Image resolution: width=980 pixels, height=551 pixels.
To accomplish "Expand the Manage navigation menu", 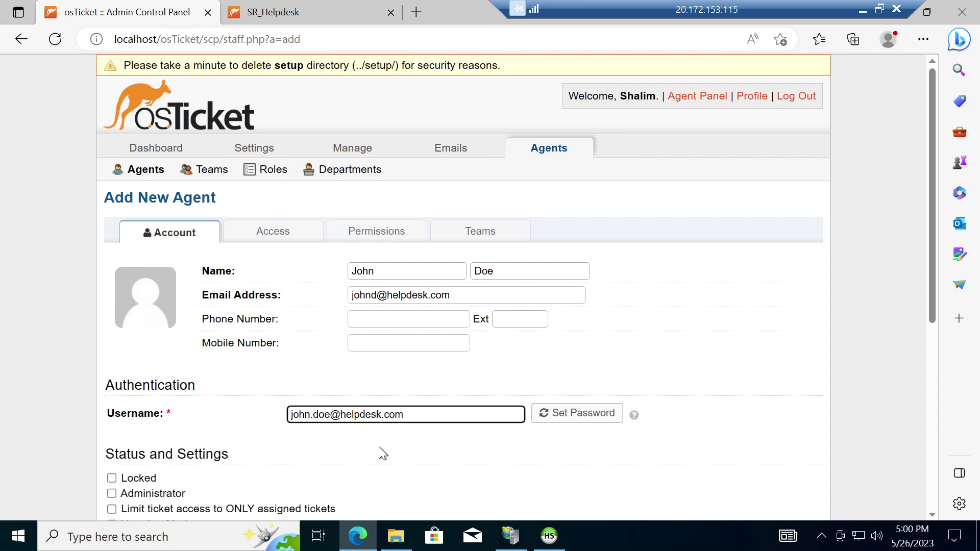I will pyautogui.click(x=352, y=148).
